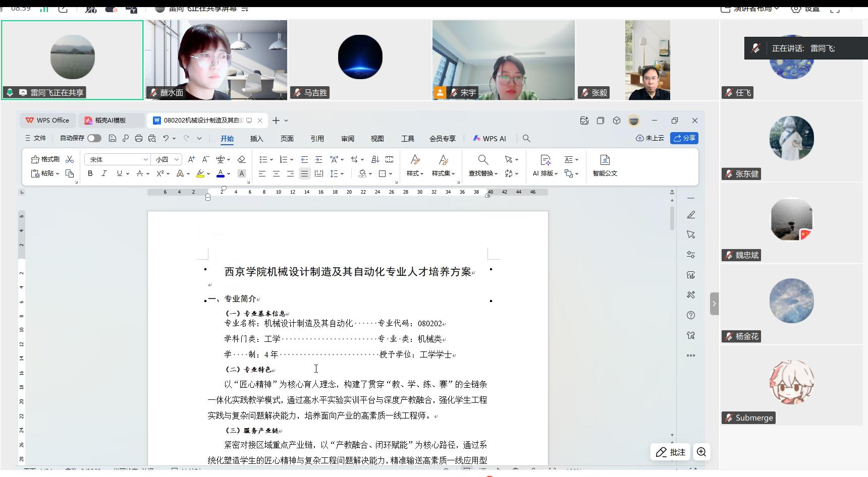The width and height of the screenshot is (868, 477).
Task: Click the blue font color swatch
Action: pos(221,173)
